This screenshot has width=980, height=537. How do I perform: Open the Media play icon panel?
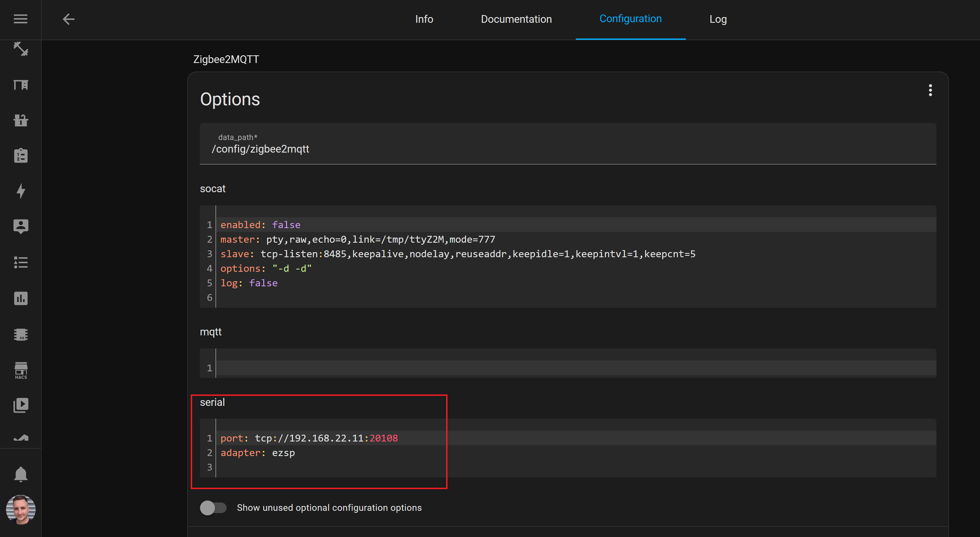[20, 405]
